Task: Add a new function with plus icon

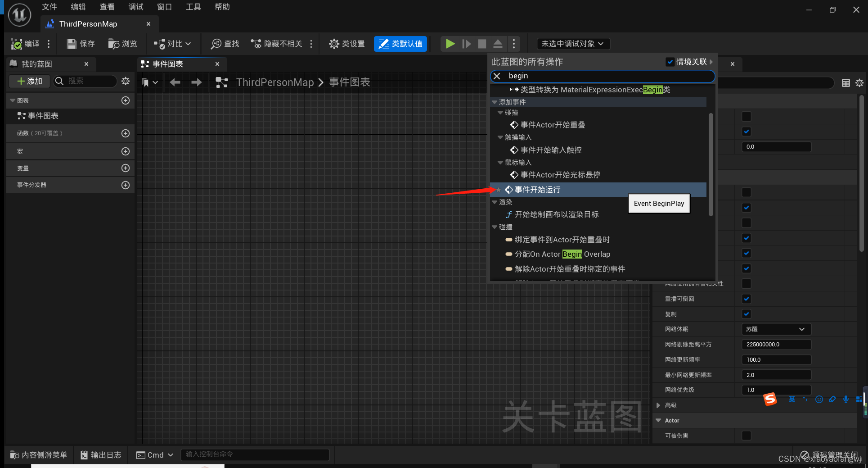Action: 126,133
